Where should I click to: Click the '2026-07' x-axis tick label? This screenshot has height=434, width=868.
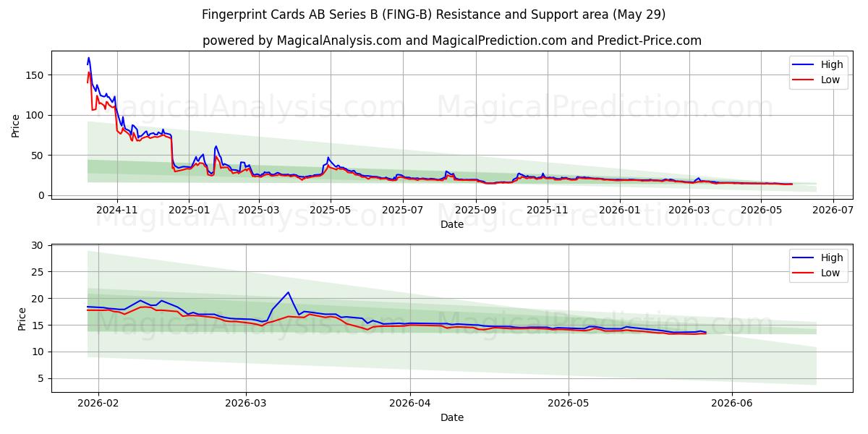(833, 210)
